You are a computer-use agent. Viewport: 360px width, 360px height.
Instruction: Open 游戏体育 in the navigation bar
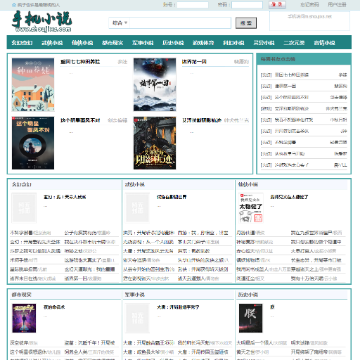(x=203, y=43)
